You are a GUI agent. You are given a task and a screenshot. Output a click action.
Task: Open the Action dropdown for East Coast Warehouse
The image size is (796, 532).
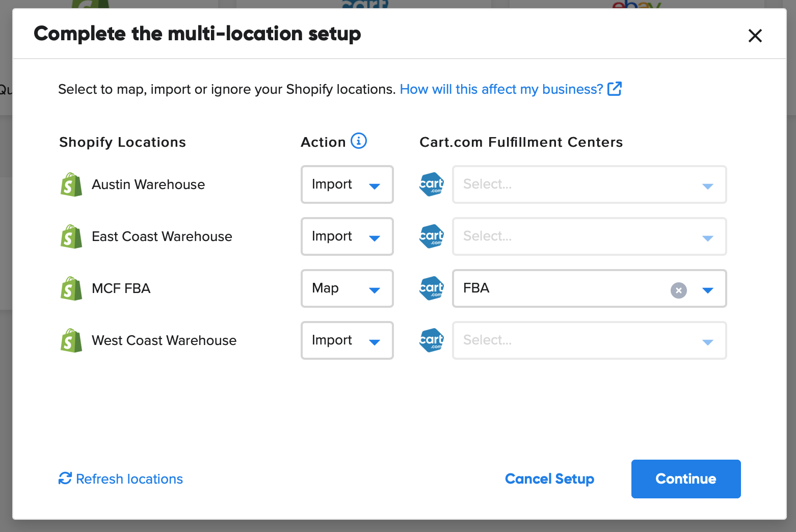click(347, 236)
